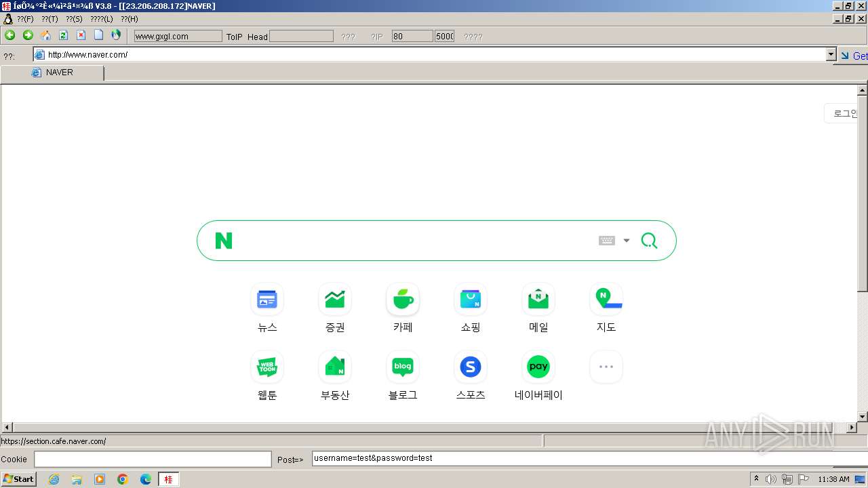Open the ??(F) menu
Screen dimensions: 868x488
click(x=25, y=19)
